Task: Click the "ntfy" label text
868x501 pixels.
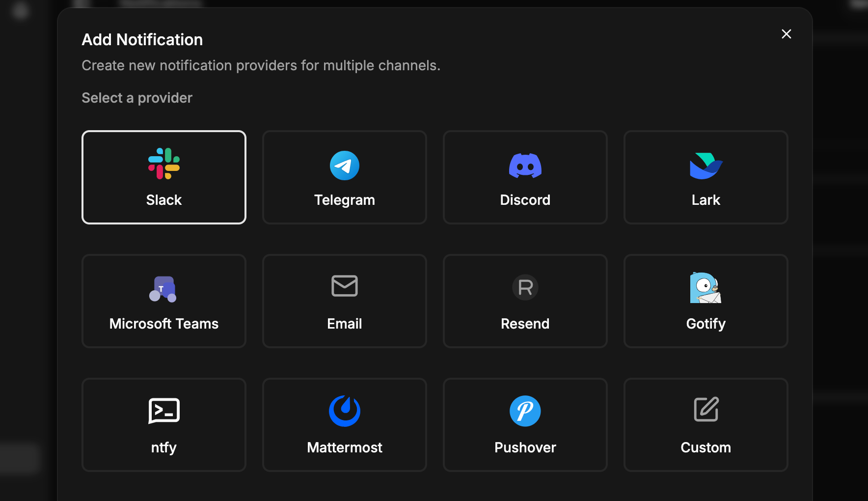Action: click(x=164, y=447)
